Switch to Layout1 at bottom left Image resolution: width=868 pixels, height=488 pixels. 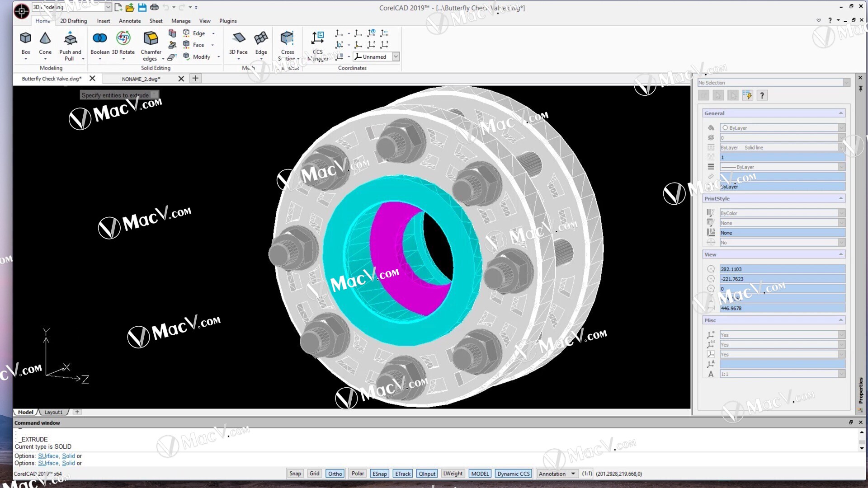(x=53, y=412)
